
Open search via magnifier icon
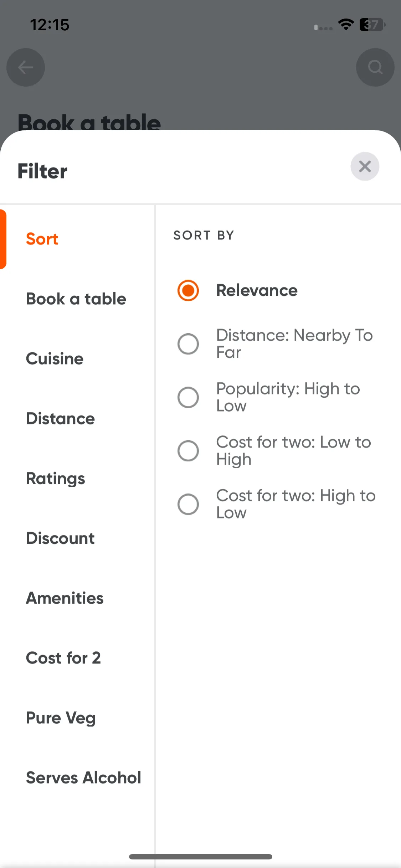tap(375, 67)
